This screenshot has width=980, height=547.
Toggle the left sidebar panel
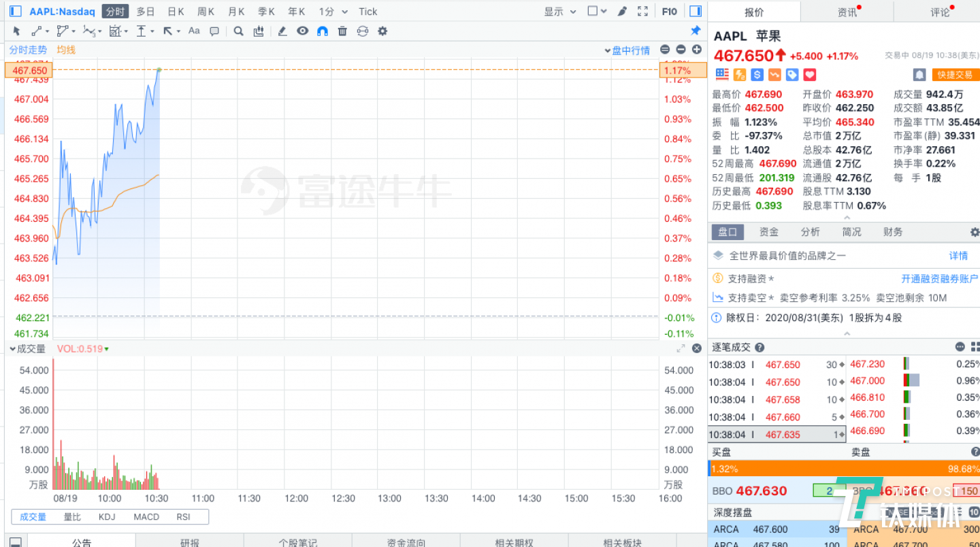tap(16, 12)
